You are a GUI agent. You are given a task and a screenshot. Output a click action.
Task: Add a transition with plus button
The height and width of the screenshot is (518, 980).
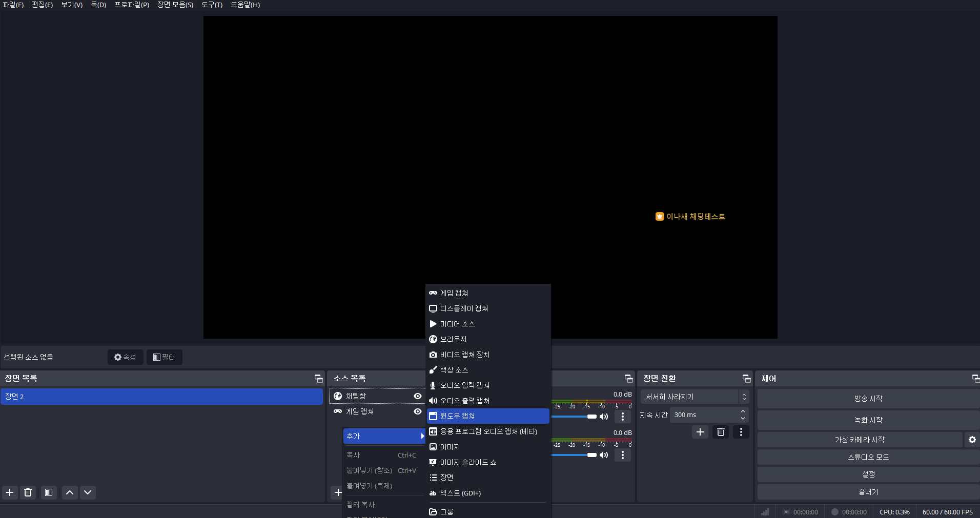[x=700, y=432]
